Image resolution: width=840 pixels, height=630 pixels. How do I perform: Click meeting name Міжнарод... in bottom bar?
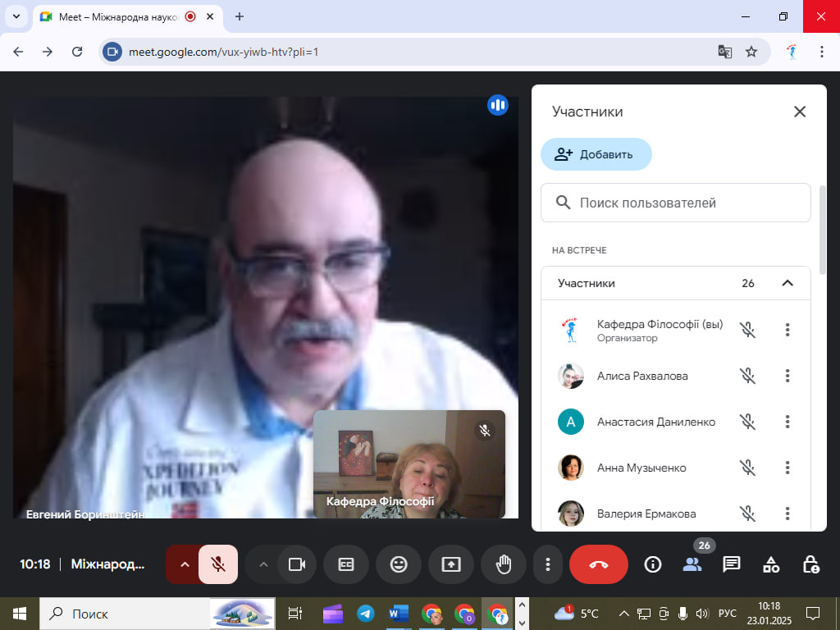coord(107,564)
